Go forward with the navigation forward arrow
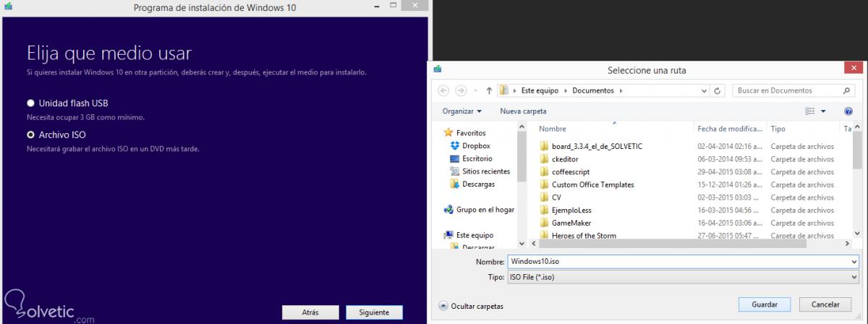Screen dimensions: 868x324 pyautogui.click(x=461, y=91)
